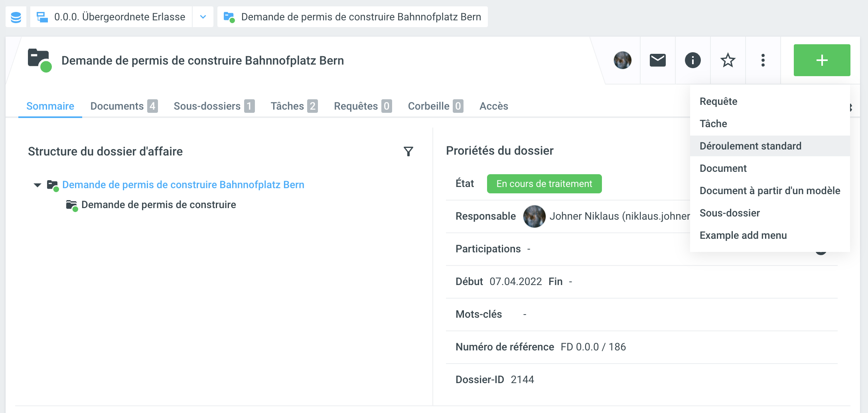Click the En cours de traitement status badge
This screenshot has height=413, width=868.
point(544,184)
